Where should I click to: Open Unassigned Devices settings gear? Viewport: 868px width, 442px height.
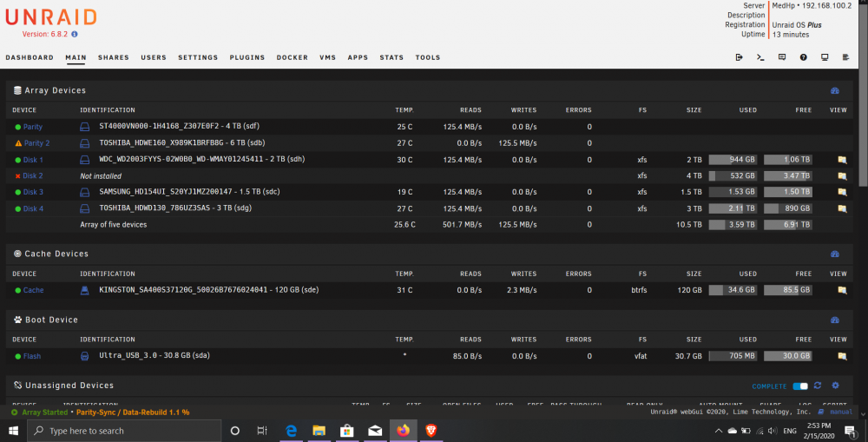(x=835, y=386)
